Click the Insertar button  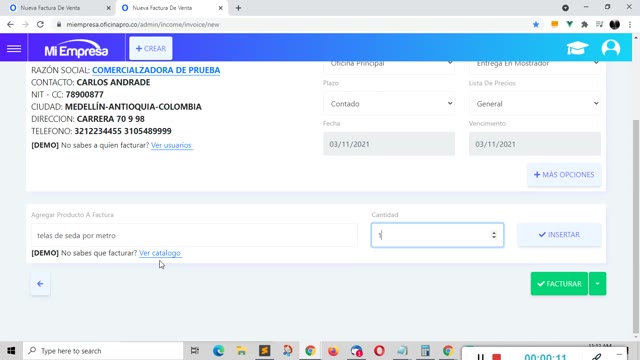559,235
